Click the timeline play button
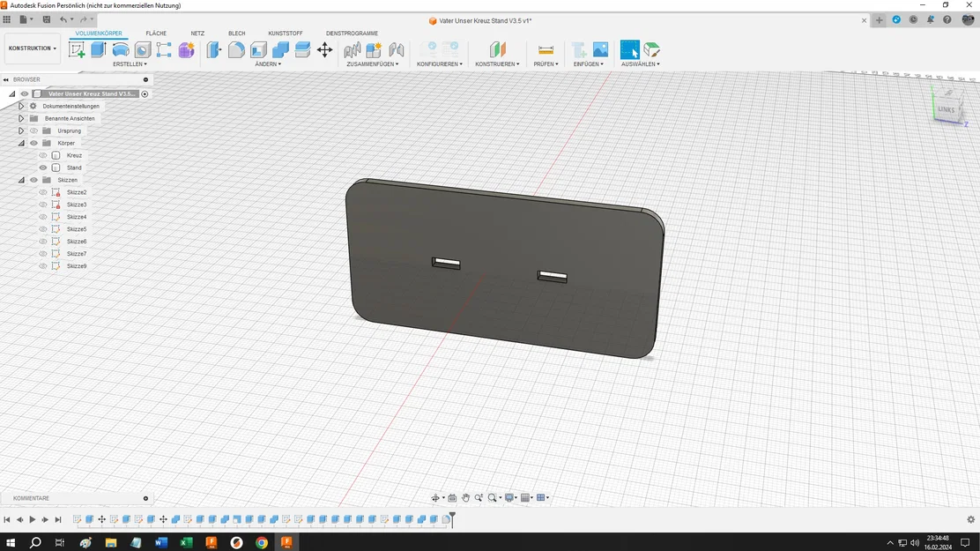980x551 pixels. click(x=33, y=520)
